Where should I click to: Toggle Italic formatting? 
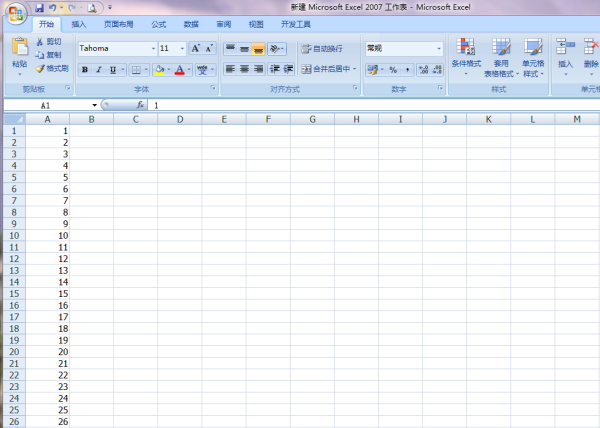tap(98, 70)
